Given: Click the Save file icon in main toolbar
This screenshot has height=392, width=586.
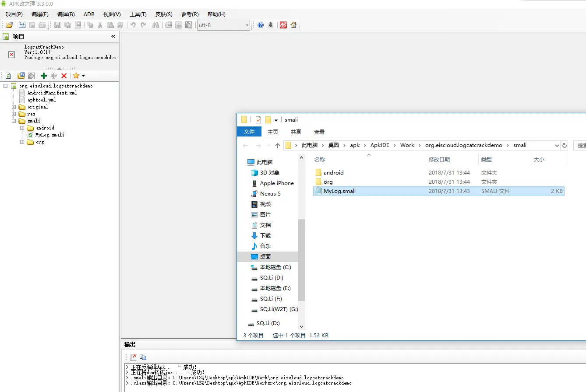Looking at the screenshot, I should [57, 25].
